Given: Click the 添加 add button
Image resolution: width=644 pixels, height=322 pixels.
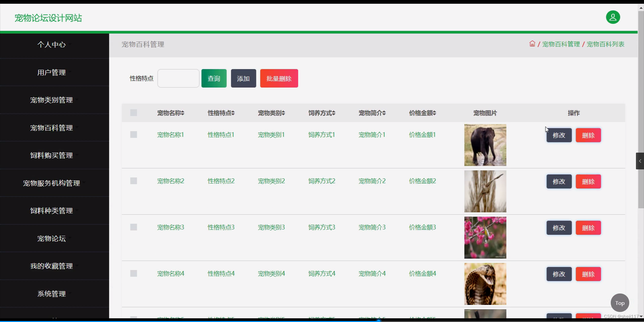Looking at the screenshot, I should tap(244, 78).
